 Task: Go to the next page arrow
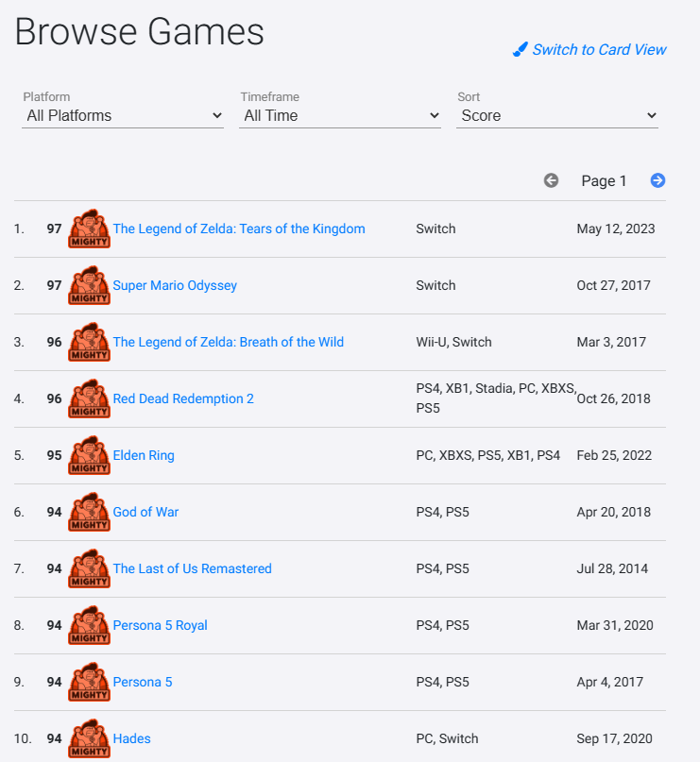coord(657,180)
